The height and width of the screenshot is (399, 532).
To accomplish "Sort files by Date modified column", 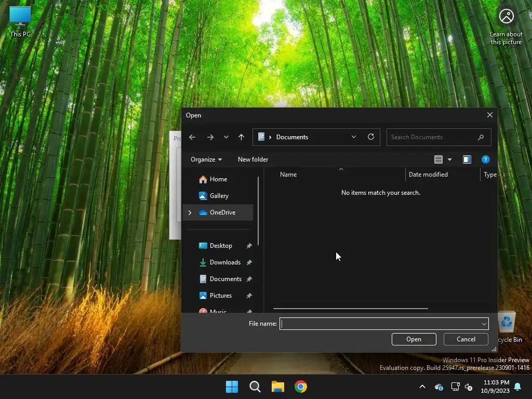I will pos(428,175).
